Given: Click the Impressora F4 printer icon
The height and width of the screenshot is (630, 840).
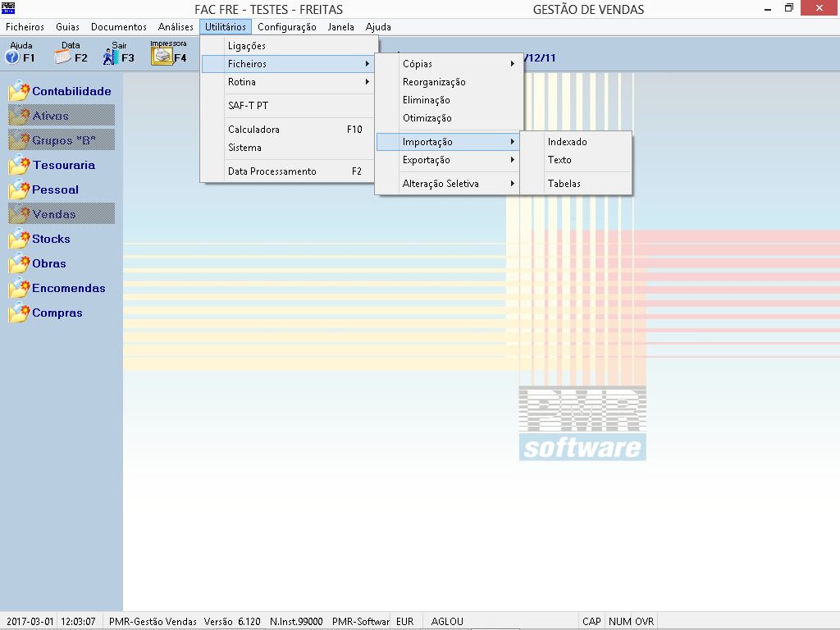Looking at the screenshot, I should pos(162,57).
